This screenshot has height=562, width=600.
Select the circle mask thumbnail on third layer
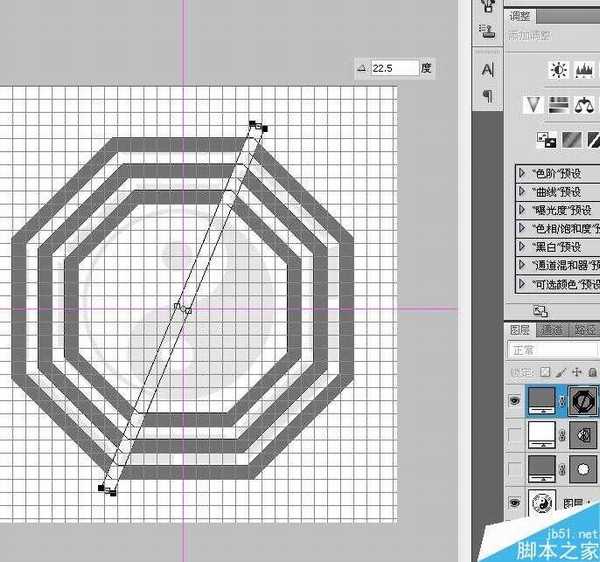[583, 469]
